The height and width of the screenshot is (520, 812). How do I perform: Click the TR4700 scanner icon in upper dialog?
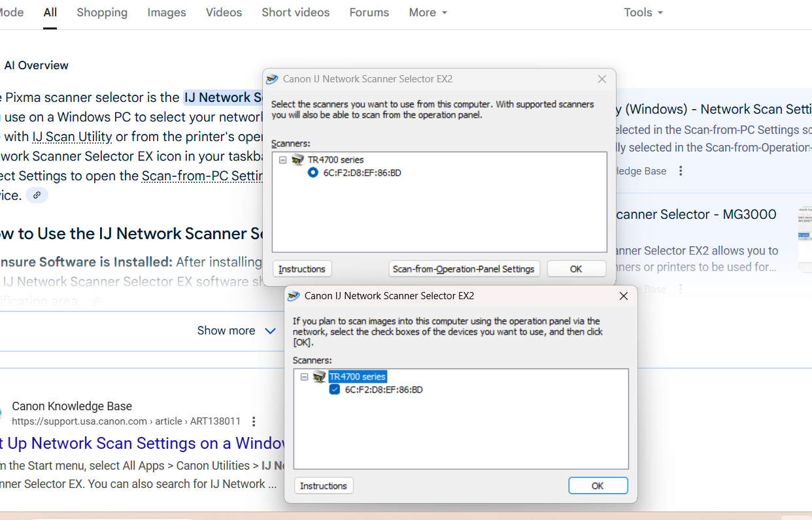tap(297, 160)
